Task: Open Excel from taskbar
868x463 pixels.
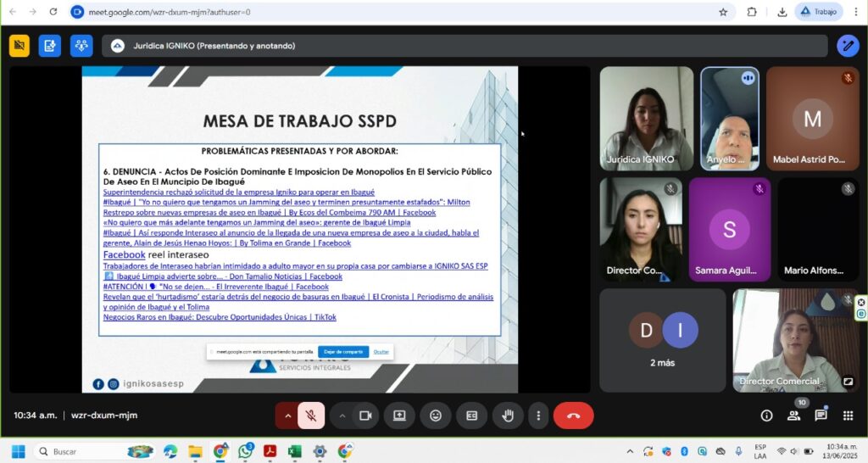Action: (x=294, y=452)
